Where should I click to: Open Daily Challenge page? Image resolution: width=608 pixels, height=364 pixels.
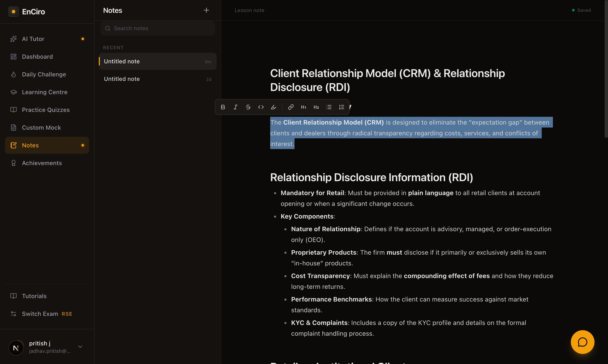(47, 74)
